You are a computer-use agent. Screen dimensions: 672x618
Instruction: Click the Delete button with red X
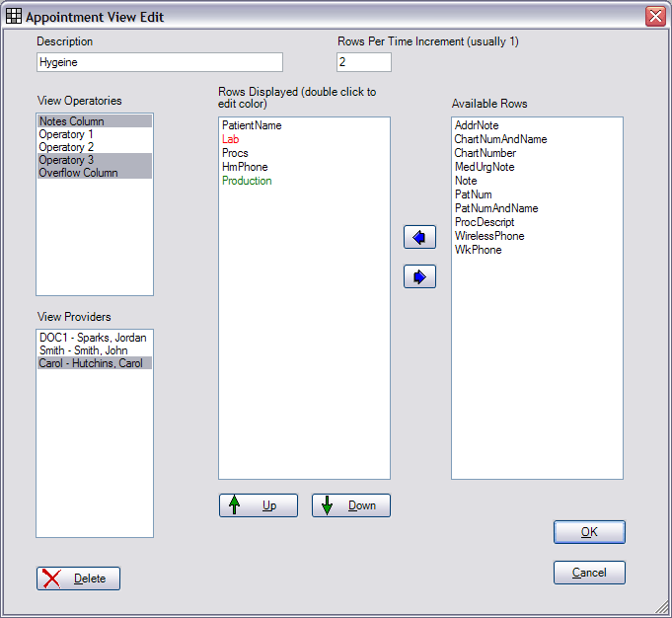pyautogui.click(x=78, y=579)
